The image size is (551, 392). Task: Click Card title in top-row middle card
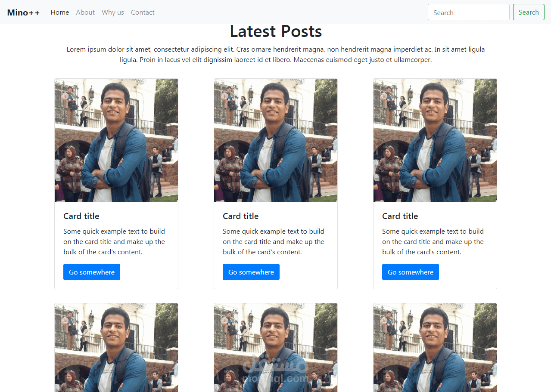click(x=241, y=216)
